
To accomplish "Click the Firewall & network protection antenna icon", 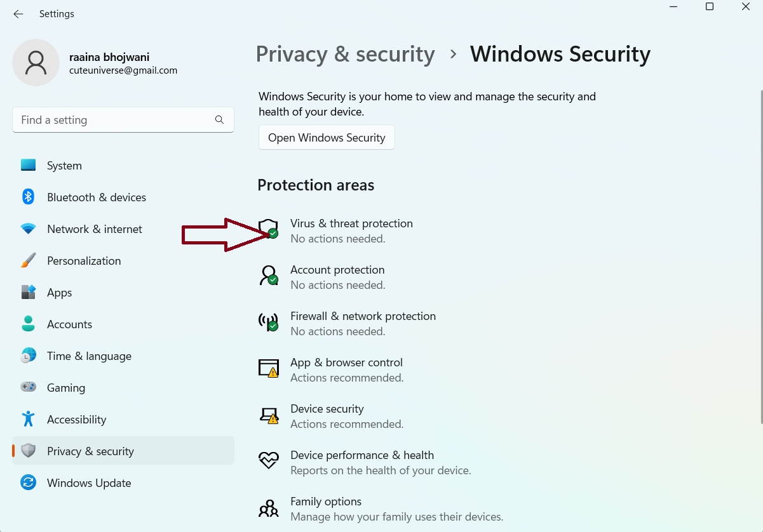I will [269, 321].
